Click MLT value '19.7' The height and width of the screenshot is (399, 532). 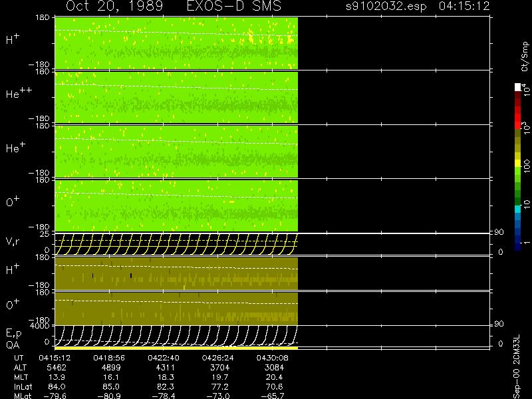click(x=220, y=377)
